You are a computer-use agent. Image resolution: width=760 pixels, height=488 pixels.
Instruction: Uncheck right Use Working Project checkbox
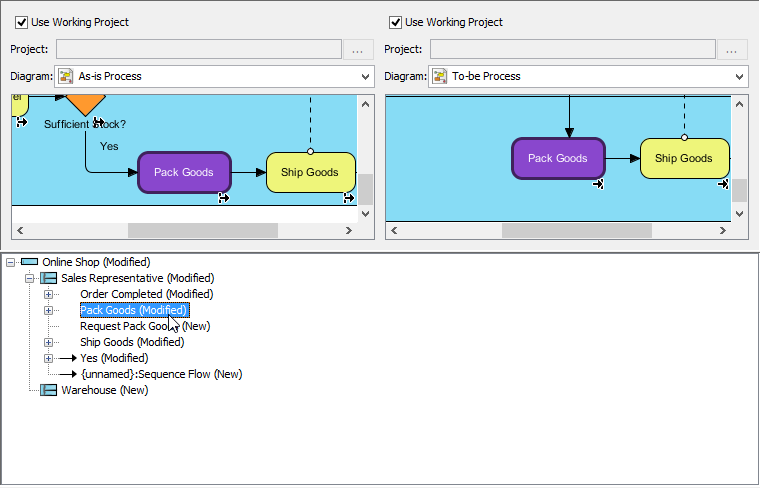396,22
